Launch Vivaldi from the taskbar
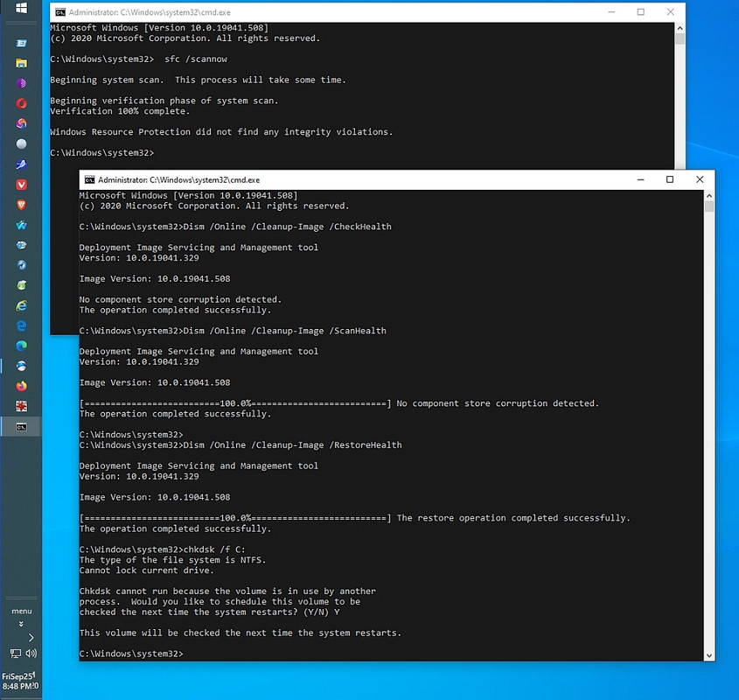This screenshot has height=700, width=739. point(21,185)
